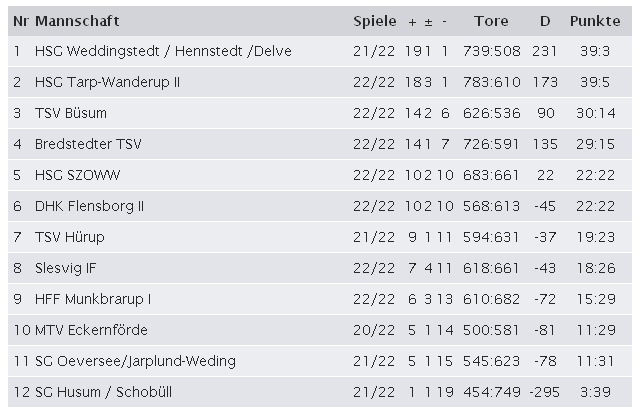Viewport: 641px width, 415px height.
Task: Click the Mannschaft column header
Action: (x=77, y=21)
